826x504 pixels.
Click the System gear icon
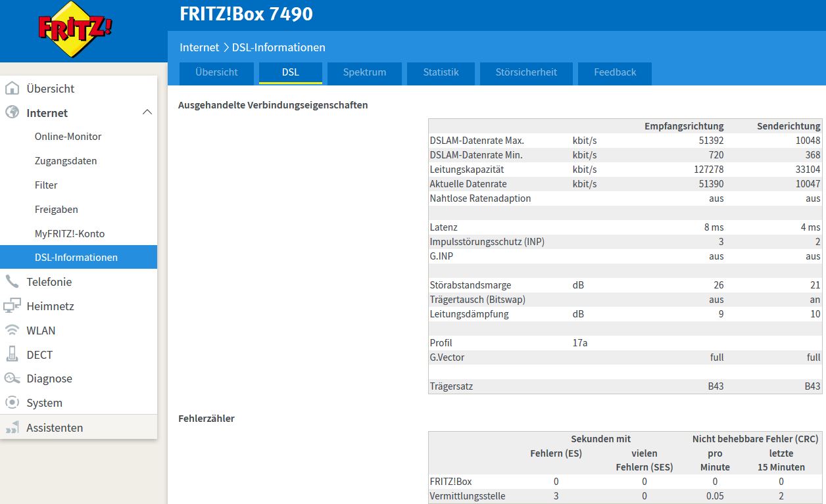12,403
